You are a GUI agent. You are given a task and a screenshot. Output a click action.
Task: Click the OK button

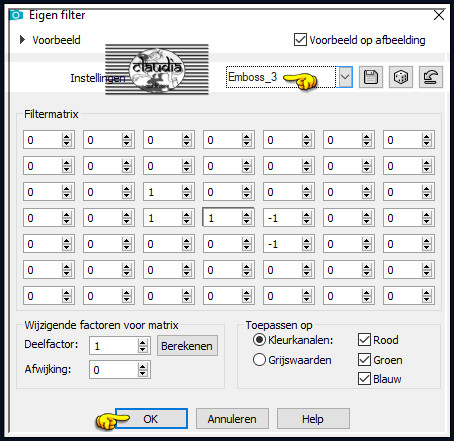point(151,419)
